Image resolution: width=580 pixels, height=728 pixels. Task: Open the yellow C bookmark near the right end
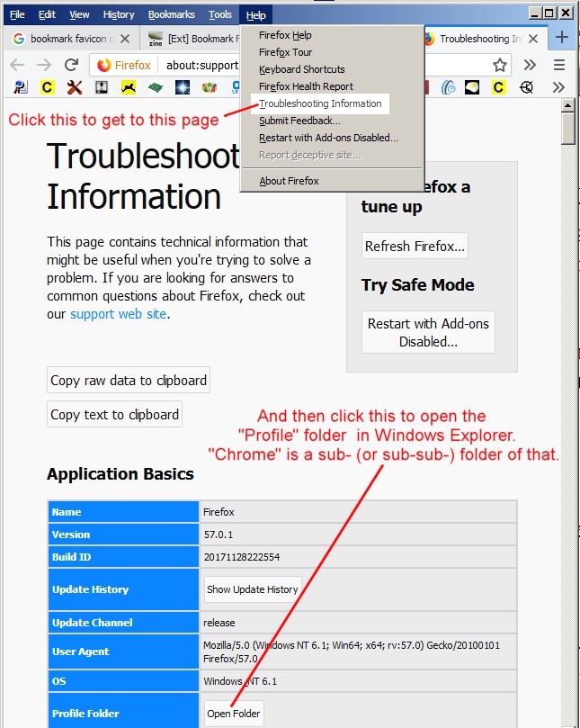pos(498,87)
